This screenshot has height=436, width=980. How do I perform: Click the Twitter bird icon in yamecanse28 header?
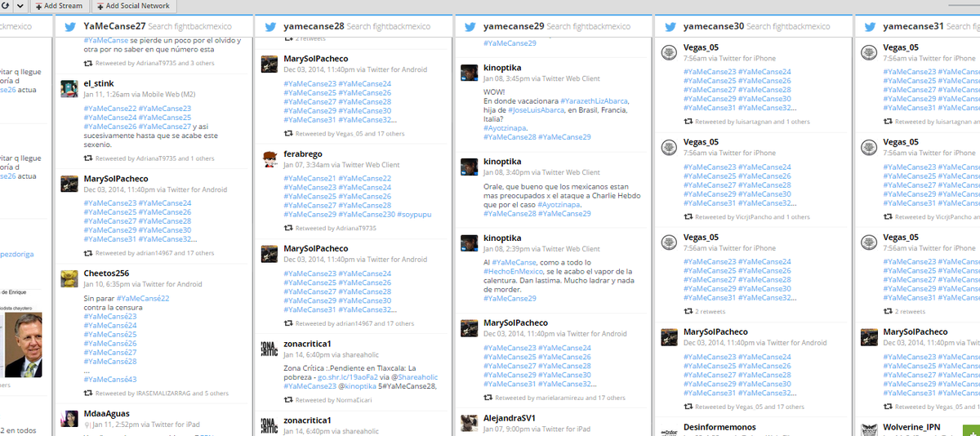(x=269, y=26)
